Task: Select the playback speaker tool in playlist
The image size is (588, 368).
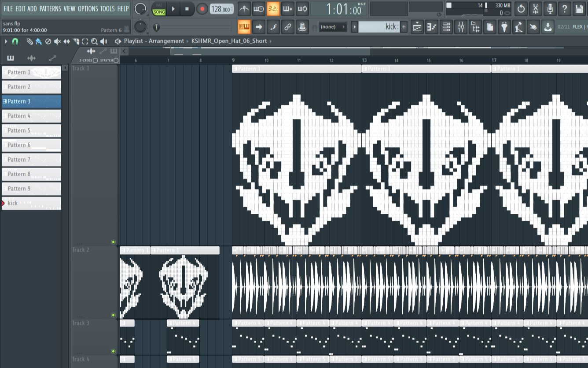Action: [x=103, y=41]
